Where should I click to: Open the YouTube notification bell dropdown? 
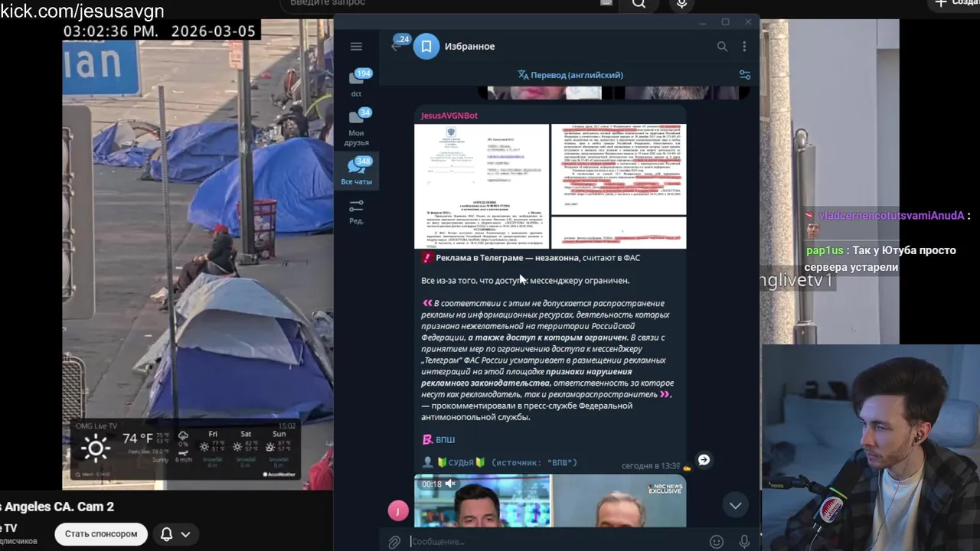(175, 534)
